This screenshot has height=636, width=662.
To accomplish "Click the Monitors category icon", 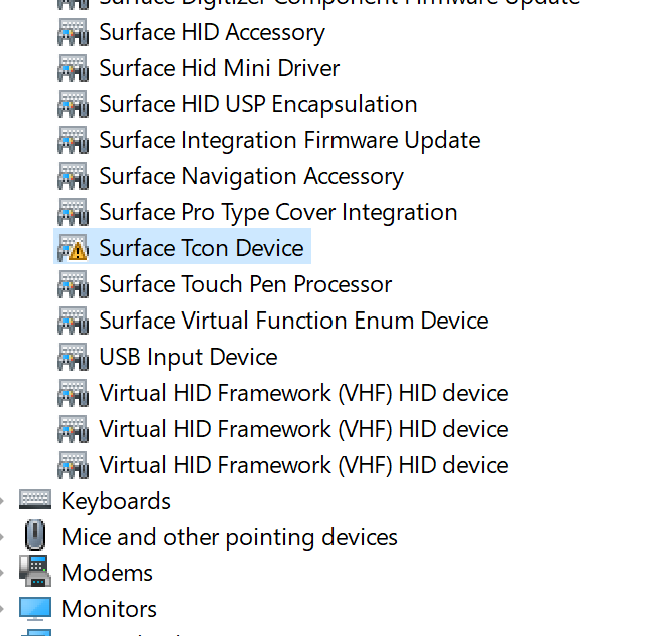I will [x=35, y=609].
